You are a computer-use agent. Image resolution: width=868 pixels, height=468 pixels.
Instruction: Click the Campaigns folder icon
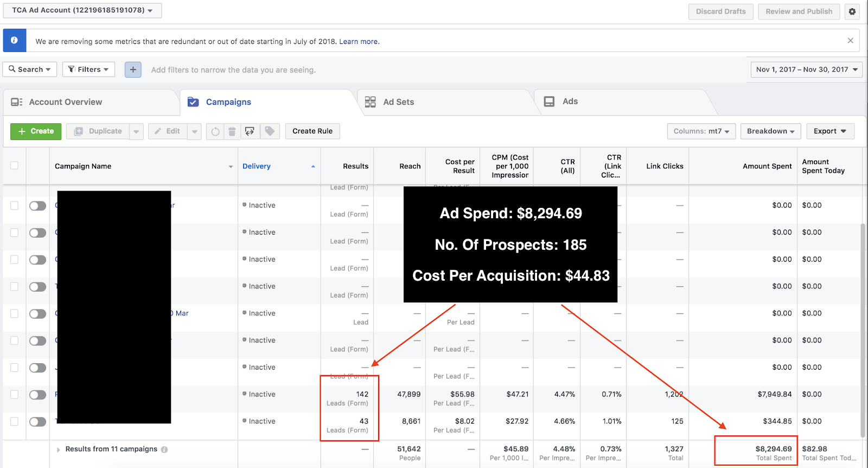193,102
